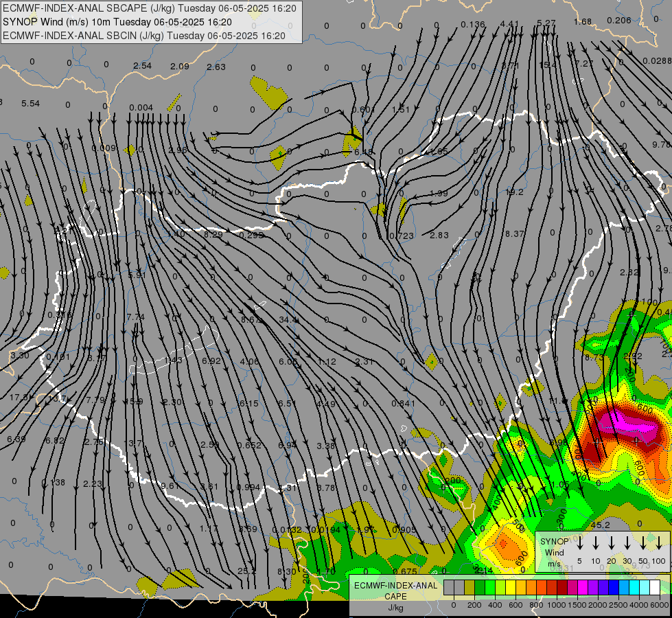Click the cyan CAPE legend swatch

634,587
